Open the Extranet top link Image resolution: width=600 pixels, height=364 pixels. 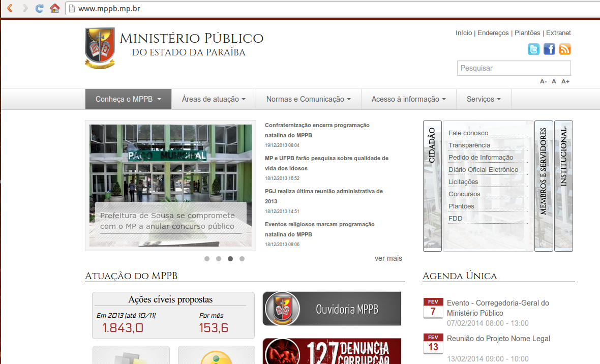click(x=558, y=33)
